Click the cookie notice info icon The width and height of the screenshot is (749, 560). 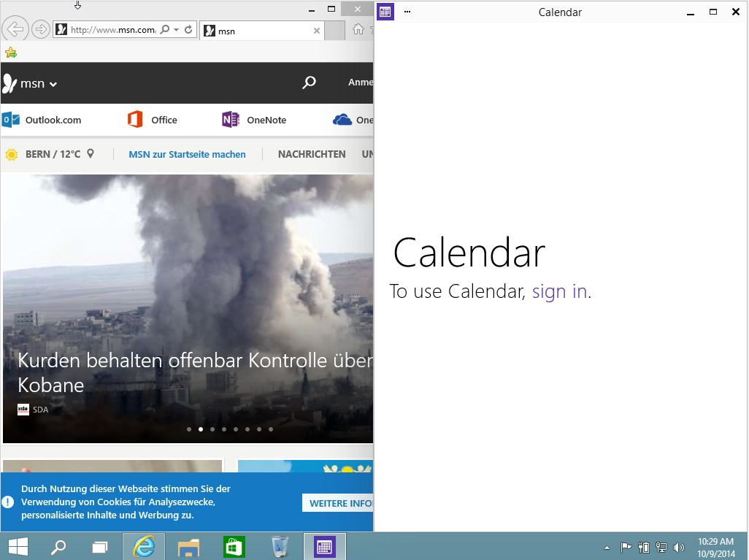(x=7, y=502)
